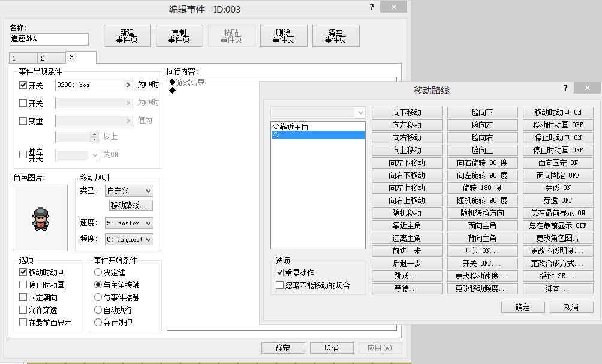Click 取消 in the 编辑事件 window
This screenshot has width=602, height=364.
[332, 348]
